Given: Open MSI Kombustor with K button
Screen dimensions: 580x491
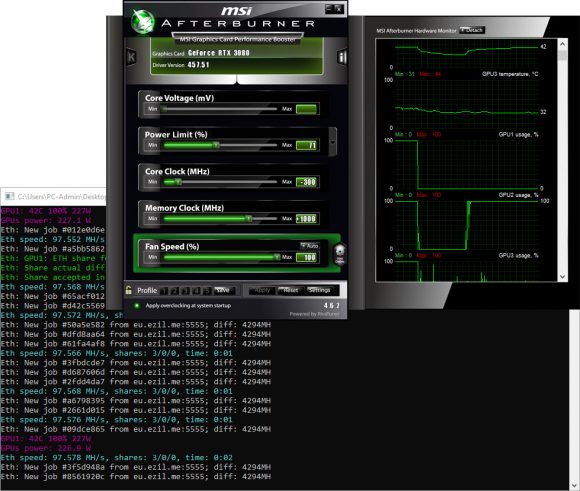Looking at the screenshot, I should pyautogui.click(x=131, y=57).
